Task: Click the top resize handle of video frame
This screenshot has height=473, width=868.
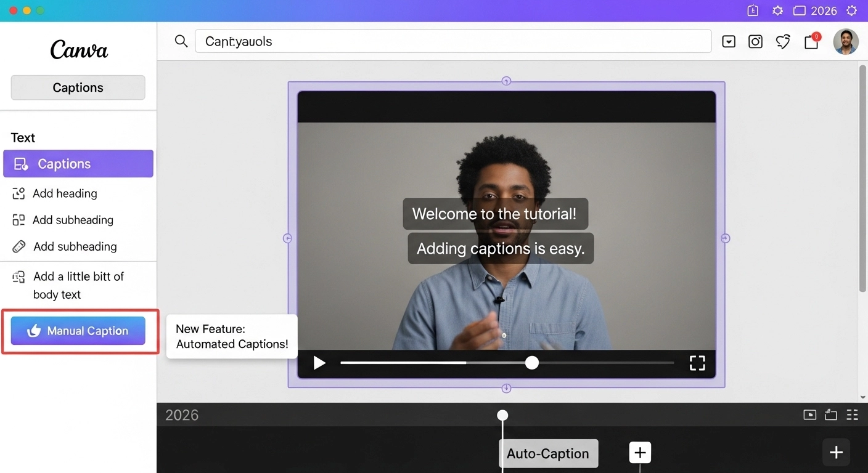Action: click(506, 81)
